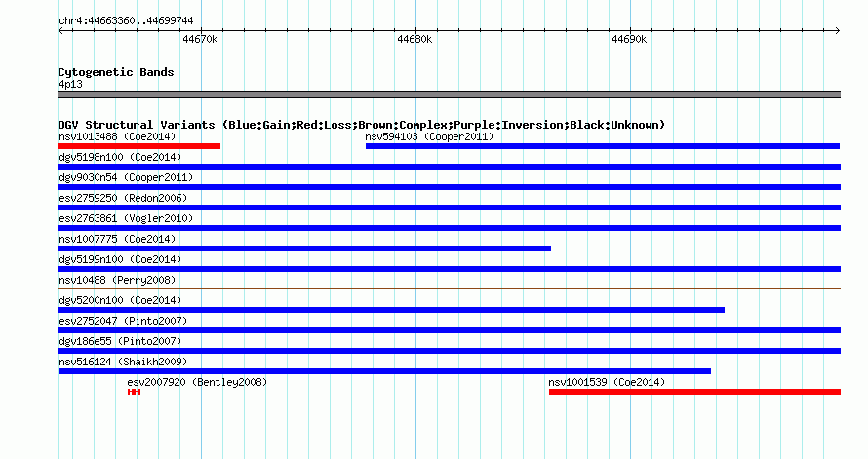Click the small red esv2007920 marker
The height and width of the screenshot is (459, 868).
click(134, 392)
